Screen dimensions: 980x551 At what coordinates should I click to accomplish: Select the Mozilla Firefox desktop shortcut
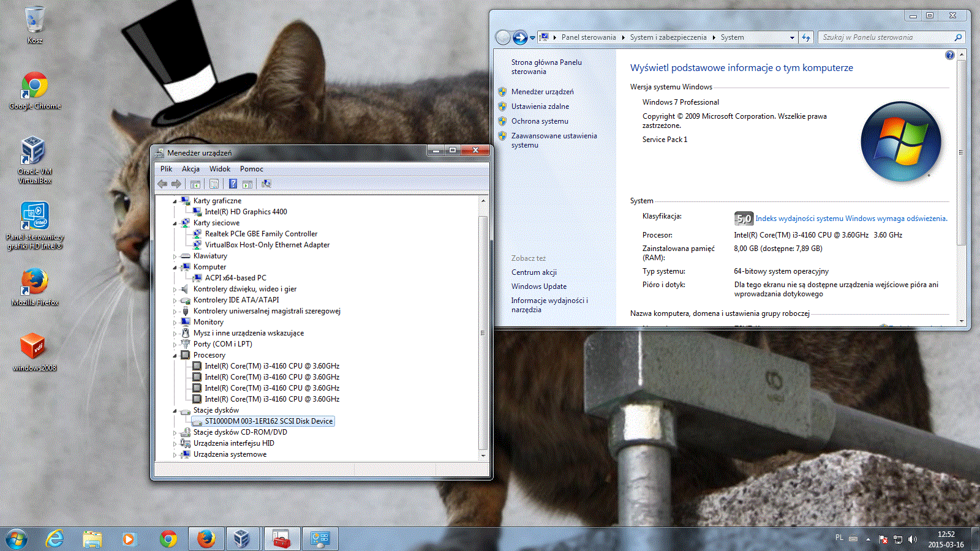point(35,287)
